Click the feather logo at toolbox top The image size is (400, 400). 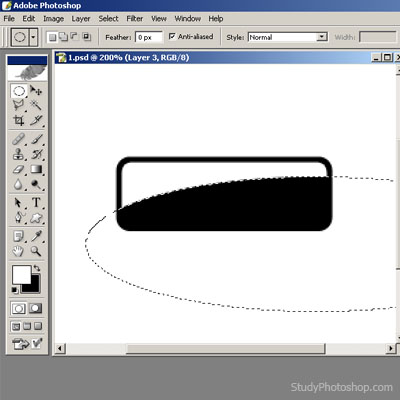27,72
